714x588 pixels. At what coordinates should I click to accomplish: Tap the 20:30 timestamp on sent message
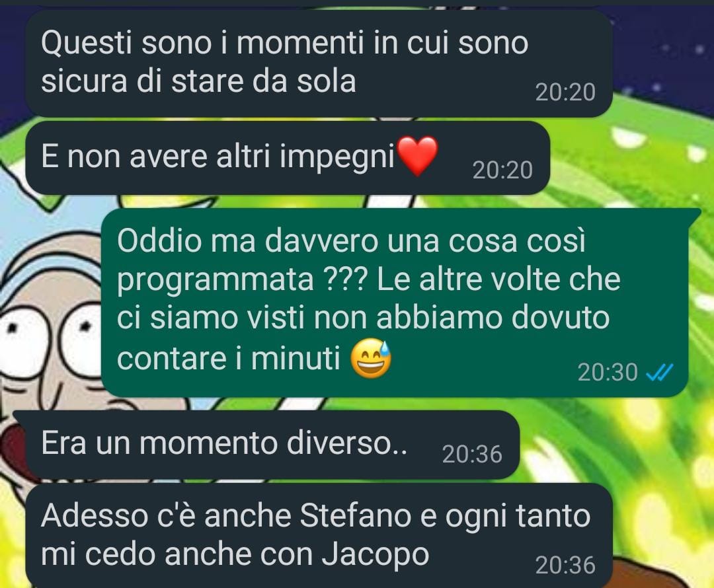click(608, 372)
